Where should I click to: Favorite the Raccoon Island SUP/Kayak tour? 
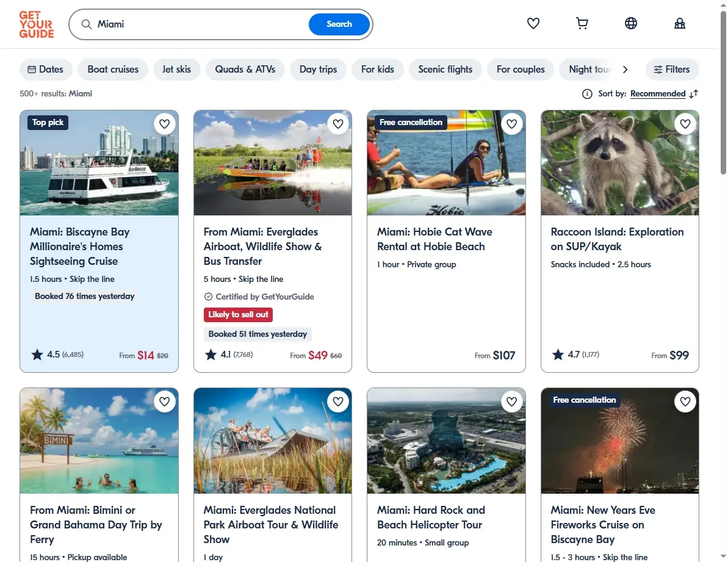[685, 124]
